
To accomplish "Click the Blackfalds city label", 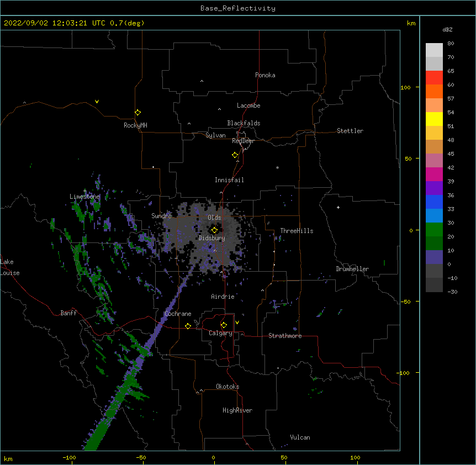I will pos(244,123).
